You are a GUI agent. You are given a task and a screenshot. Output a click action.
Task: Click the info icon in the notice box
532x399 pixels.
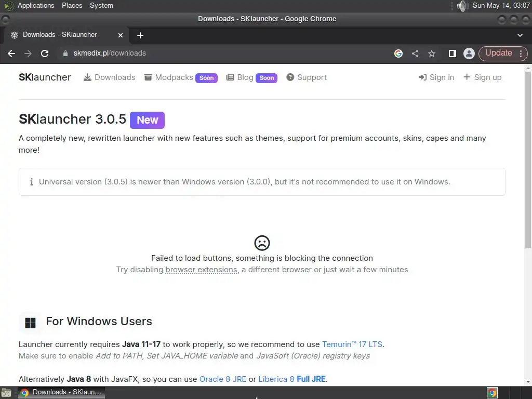point(32,182)
